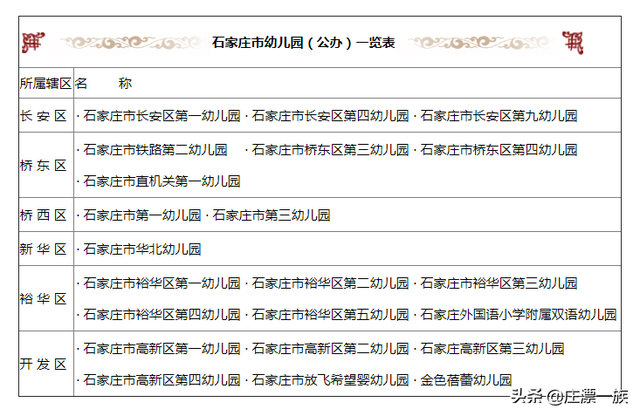Image resolution: width=640 pixels, height=416 pixels.
Task: Click 石家庄外国语小学附属双语幼儿园
Action: tap(518, 314)
